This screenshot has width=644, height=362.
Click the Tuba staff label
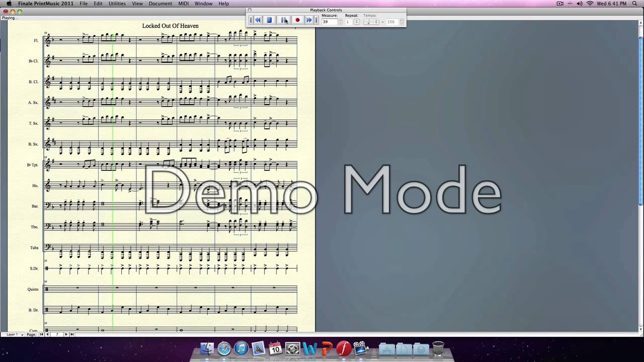(34, 247)
